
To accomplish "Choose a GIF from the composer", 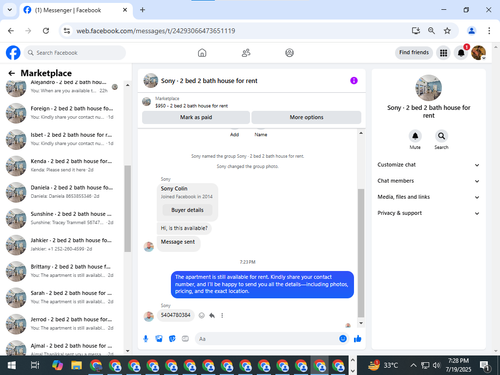I will click(185, 339).
